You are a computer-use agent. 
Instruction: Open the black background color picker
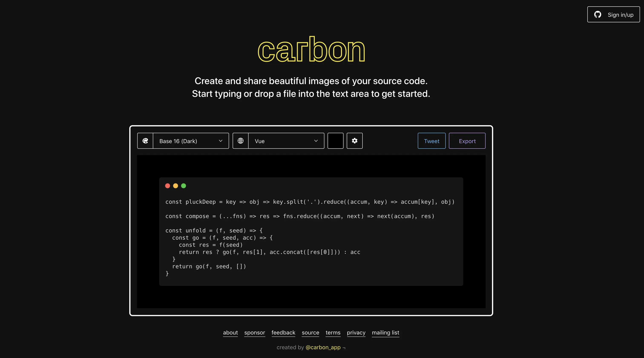(335, 141)
